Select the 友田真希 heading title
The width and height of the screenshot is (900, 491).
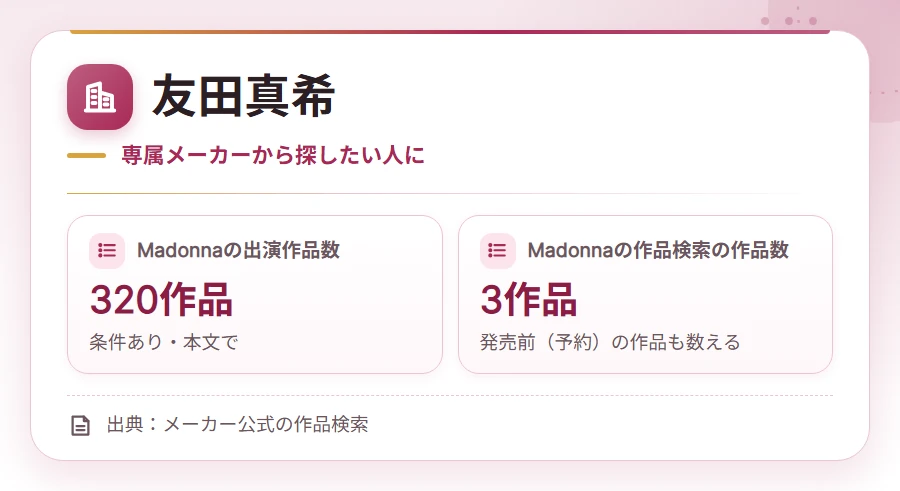tap(243, 96)
